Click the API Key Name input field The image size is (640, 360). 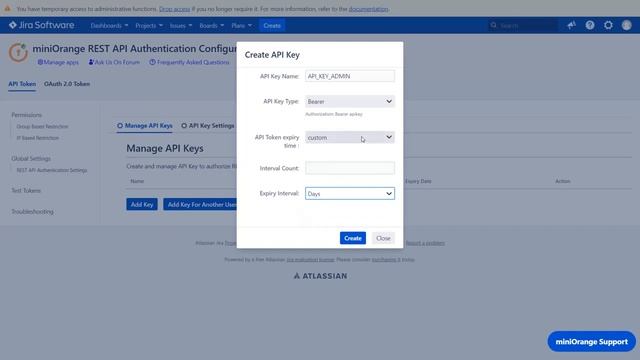pos(350,76)
